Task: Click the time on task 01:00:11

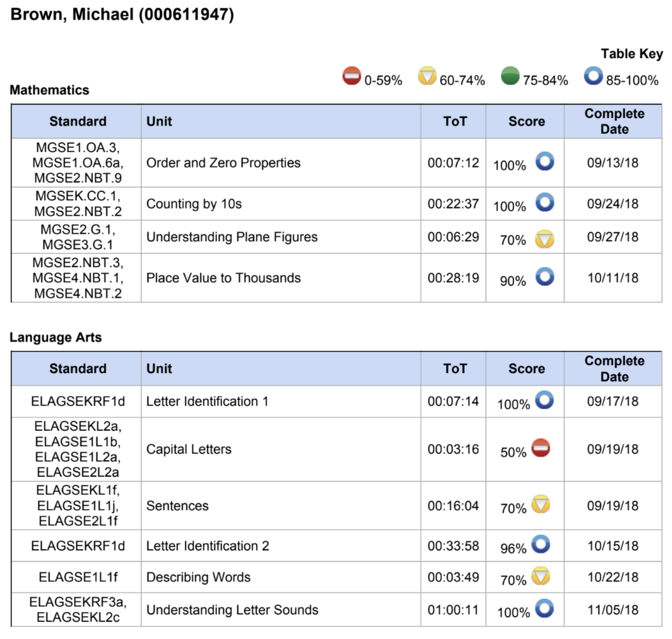Action: pos(453,610)
